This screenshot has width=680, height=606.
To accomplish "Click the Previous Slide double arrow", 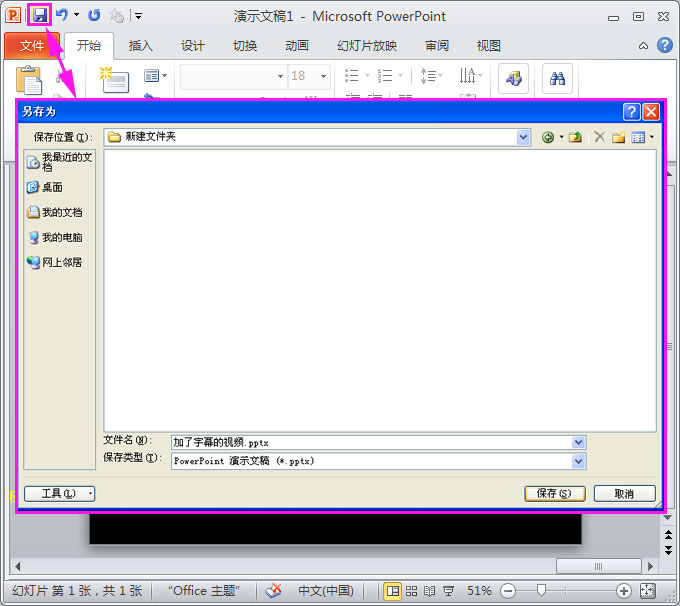I will point(668,534).
